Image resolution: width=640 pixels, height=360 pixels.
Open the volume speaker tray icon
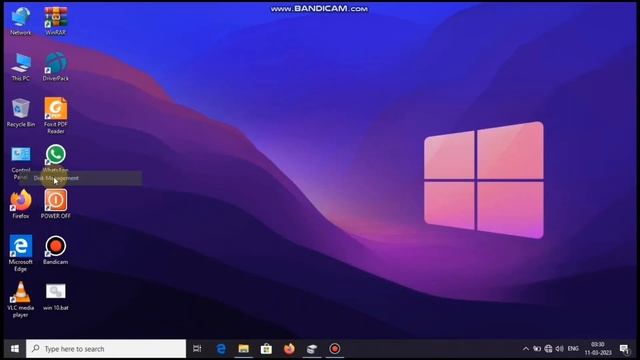pyautogui.click(x=560, y=349)
